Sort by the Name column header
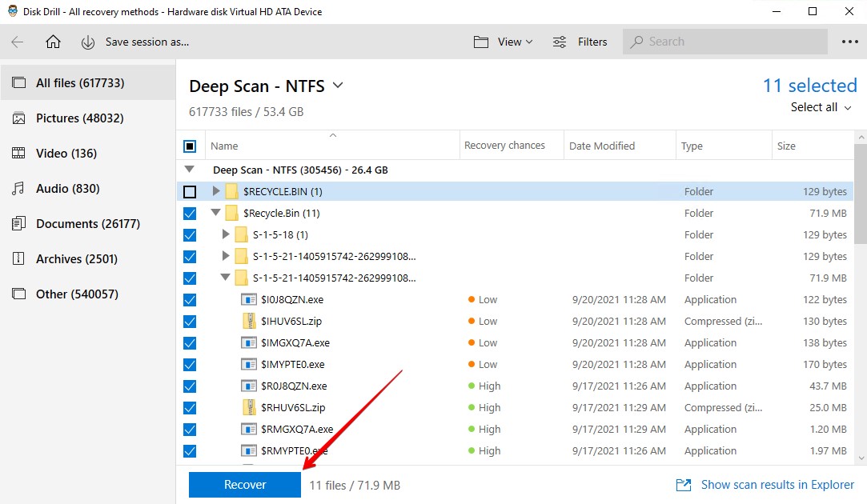This screenshot has width=867, height=504. click(332, 146)
